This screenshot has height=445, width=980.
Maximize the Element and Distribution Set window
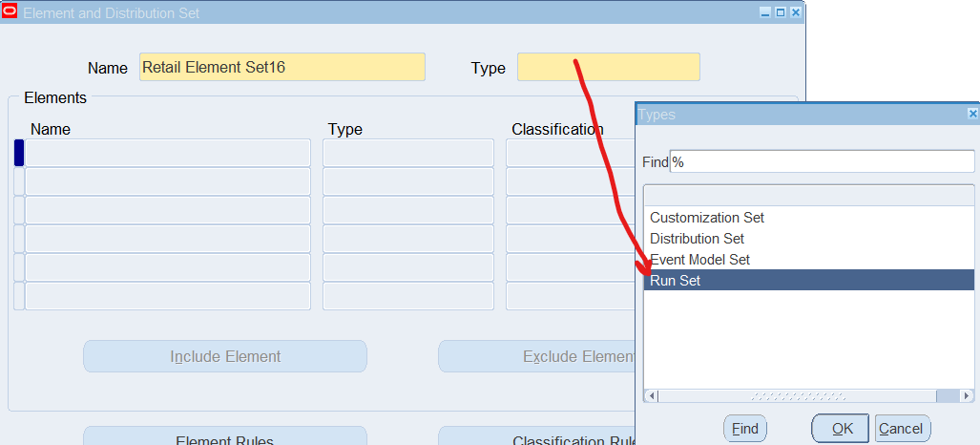(x=780, y=12)
